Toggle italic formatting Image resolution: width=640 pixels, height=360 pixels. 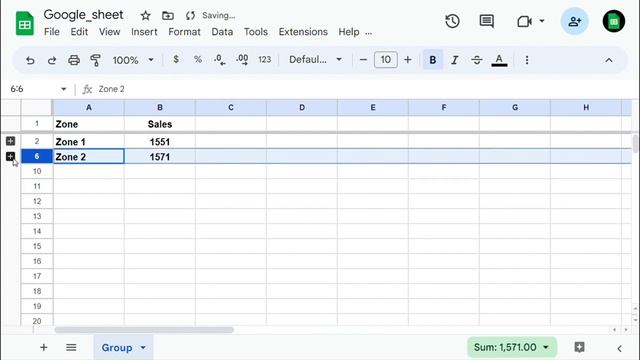[455, 60]
